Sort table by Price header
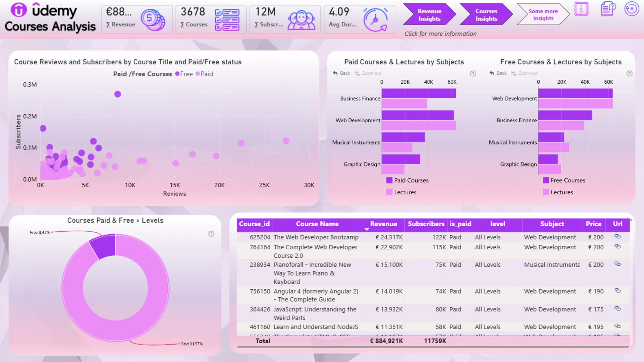The height and width of the screenshot is (362, 644). [x=593, y=224]
